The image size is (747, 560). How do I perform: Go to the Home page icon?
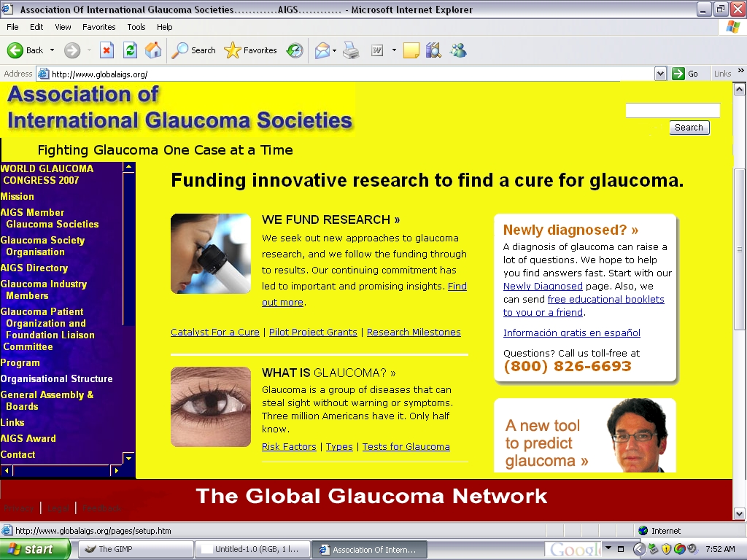(x=153, y=50)
